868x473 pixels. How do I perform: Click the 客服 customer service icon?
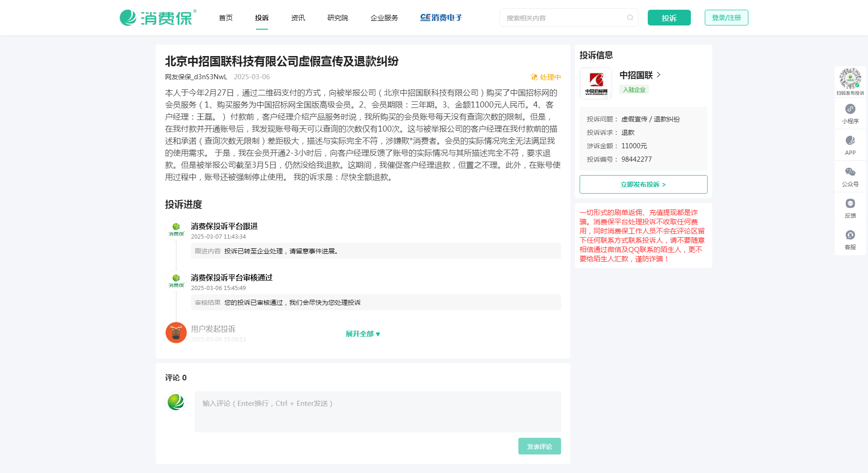click(850, 240)
